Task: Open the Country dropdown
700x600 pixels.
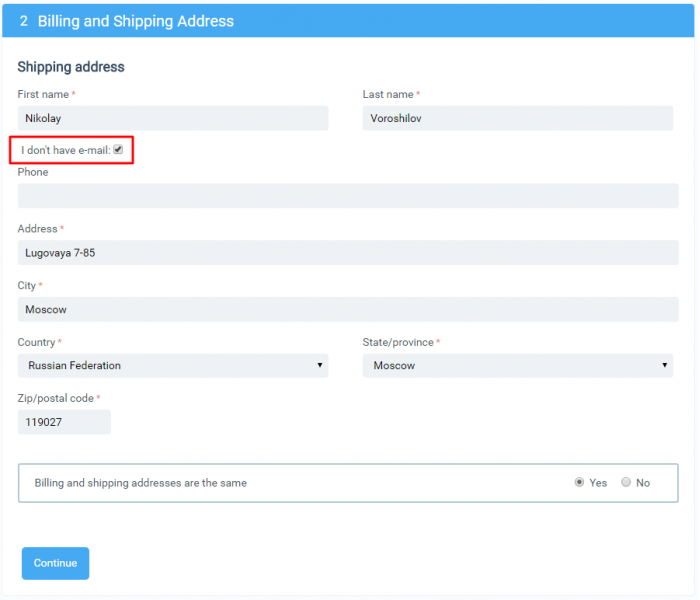Action: pyautogui.click(x=173, y=366)
